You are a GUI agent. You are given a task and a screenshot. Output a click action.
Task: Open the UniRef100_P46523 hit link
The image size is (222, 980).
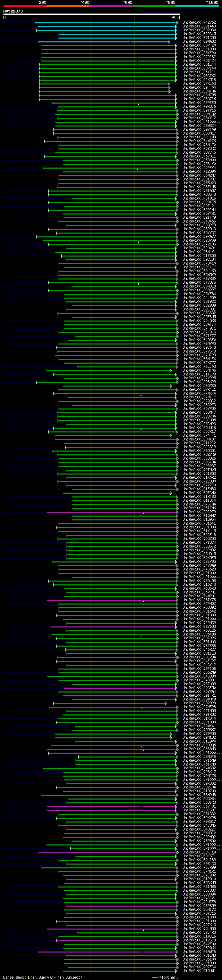click(199, 569)
